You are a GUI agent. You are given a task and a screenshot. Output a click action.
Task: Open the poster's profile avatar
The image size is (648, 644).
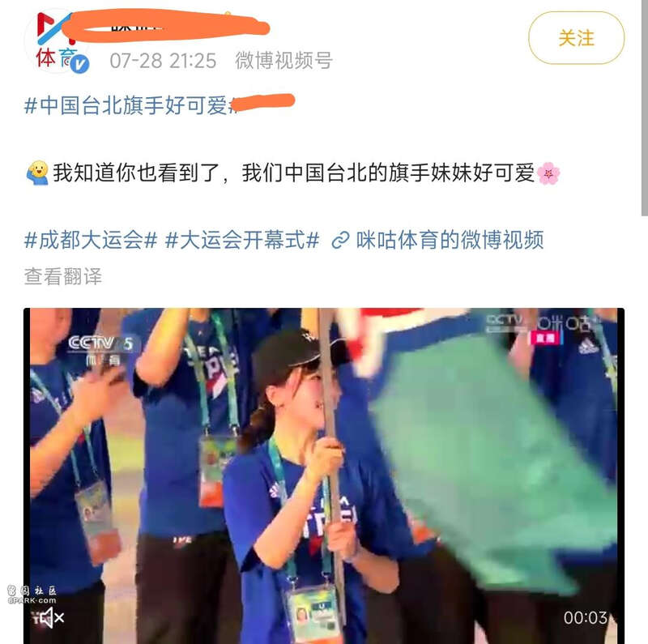58,41
